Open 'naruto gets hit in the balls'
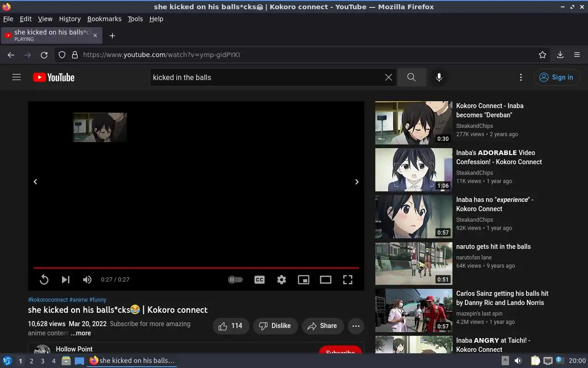The height and width of the screenshot is (368, 588). click(x=493, y=247)
